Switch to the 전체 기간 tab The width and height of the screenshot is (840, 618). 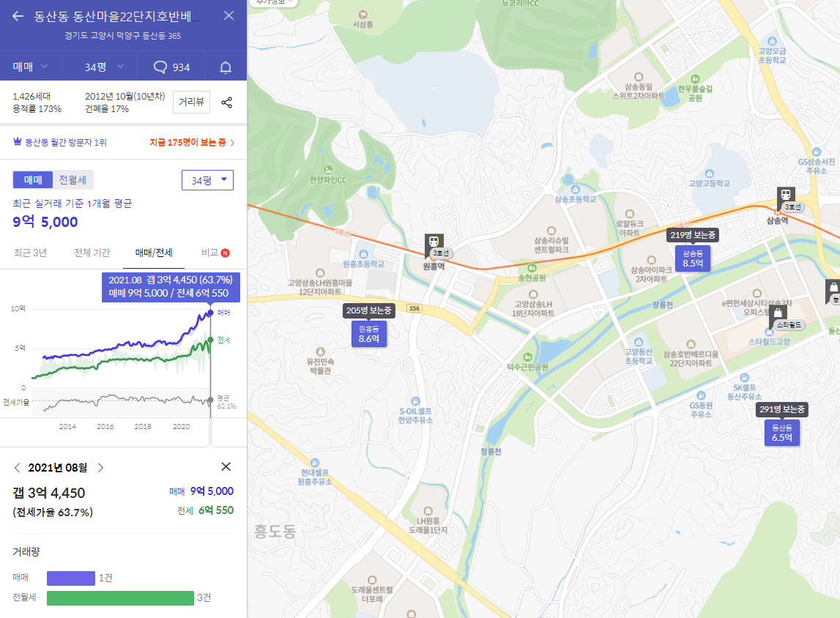92,252
